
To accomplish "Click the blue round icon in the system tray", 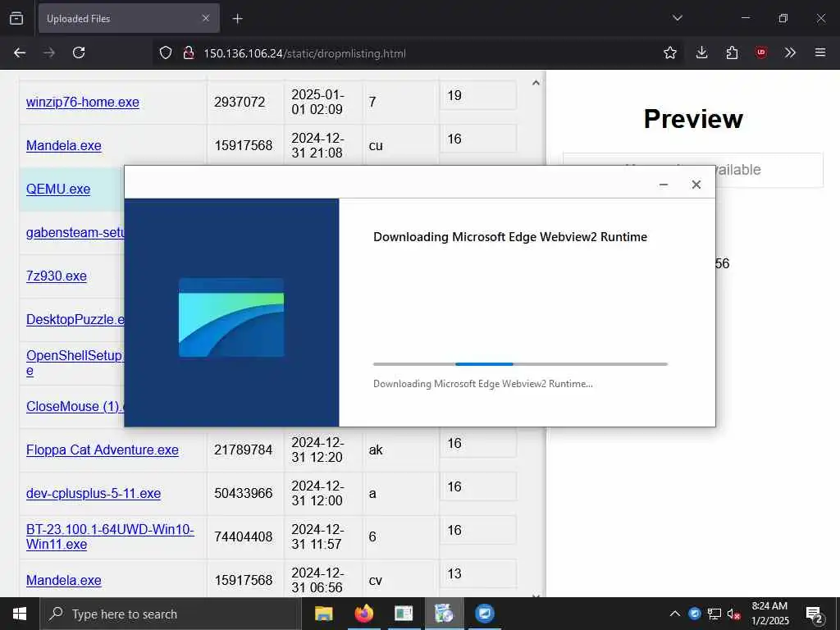I will pyautogui.click(x=694, y=614).
